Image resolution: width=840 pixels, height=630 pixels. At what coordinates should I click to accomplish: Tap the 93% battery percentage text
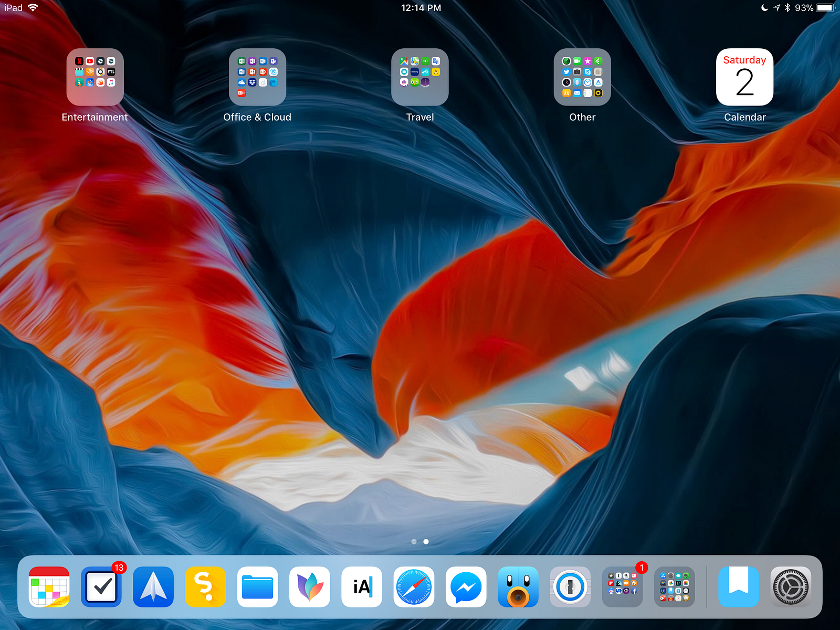(x=804, y=8)
